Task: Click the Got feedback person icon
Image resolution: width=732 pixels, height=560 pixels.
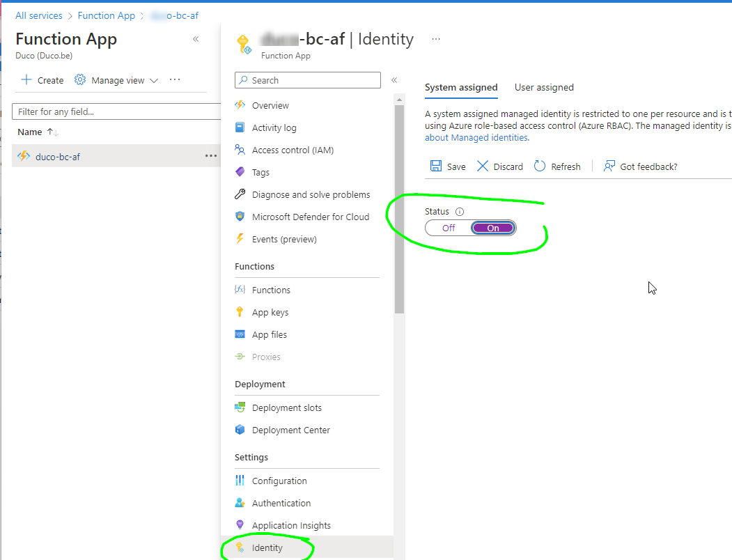Action: coord(609,166)
